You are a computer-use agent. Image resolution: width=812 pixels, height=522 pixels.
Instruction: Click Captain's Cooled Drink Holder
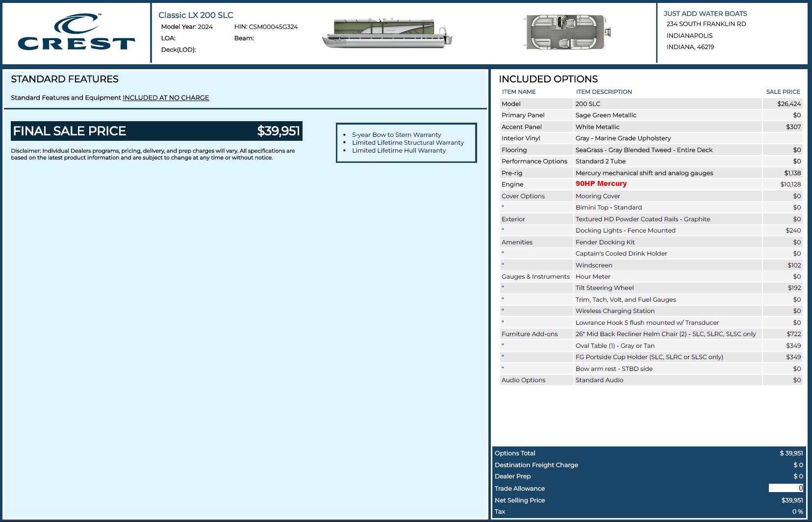[621, 254]
